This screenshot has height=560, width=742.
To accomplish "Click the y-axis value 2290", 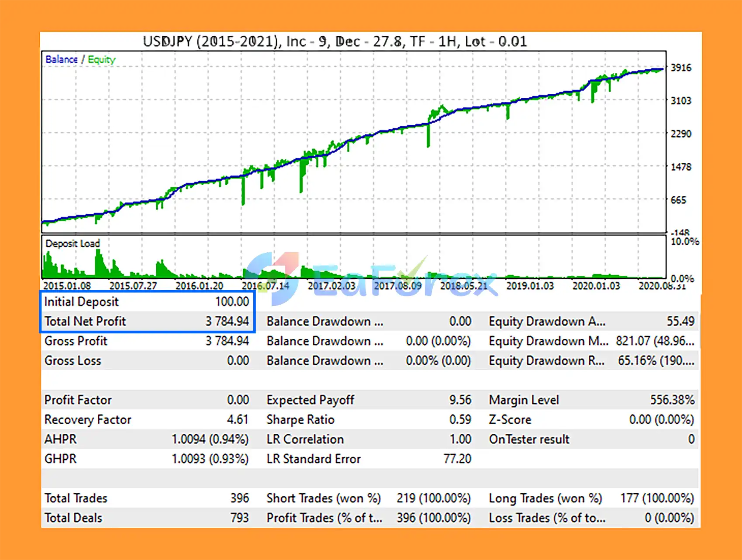I will click(681, 134).
